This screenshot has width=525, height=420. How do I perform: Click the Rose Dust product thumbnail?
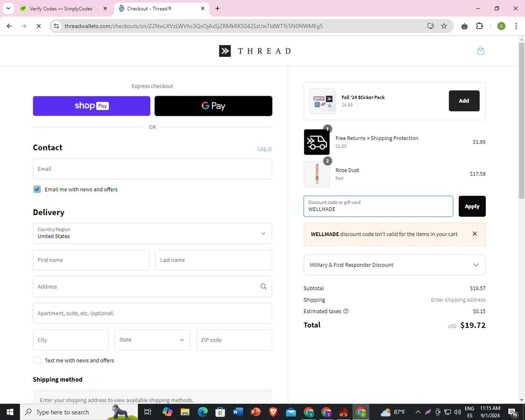[x=317, y=174]
